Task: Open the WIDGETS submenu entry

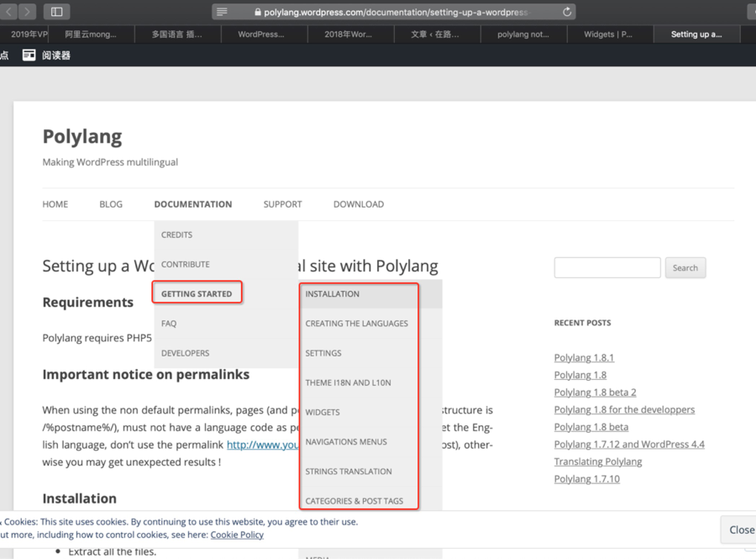Action: tap(370, 413)
